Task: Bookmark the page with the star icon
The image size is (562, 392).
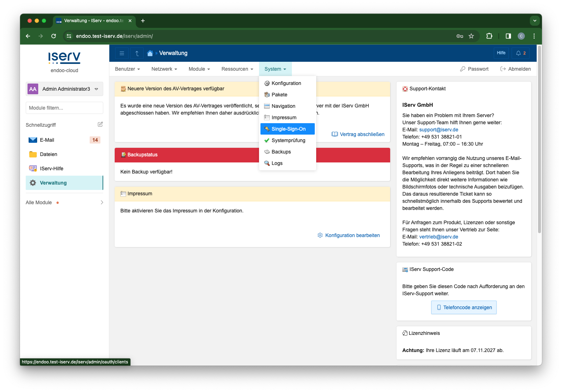Action: click(471, 36)
